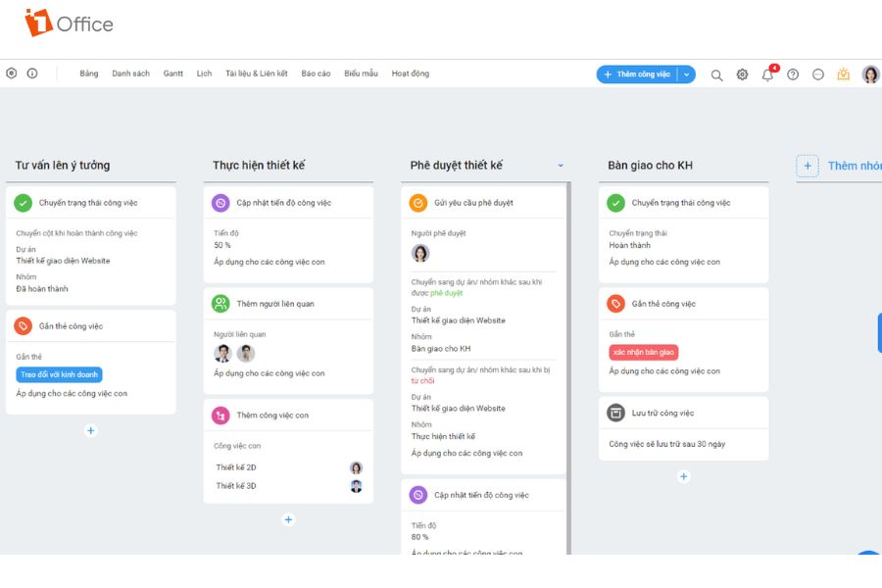Click the green check icon in Bàn giao cho KH
Image resolution: width=882 pixels, height=588 pixels.
tap(616, 203)
